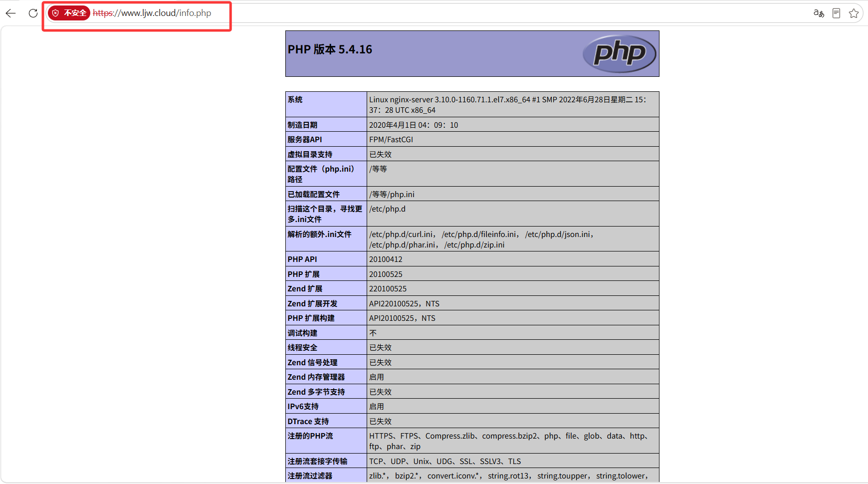Click the PHP logo image

tap(620, 53)
